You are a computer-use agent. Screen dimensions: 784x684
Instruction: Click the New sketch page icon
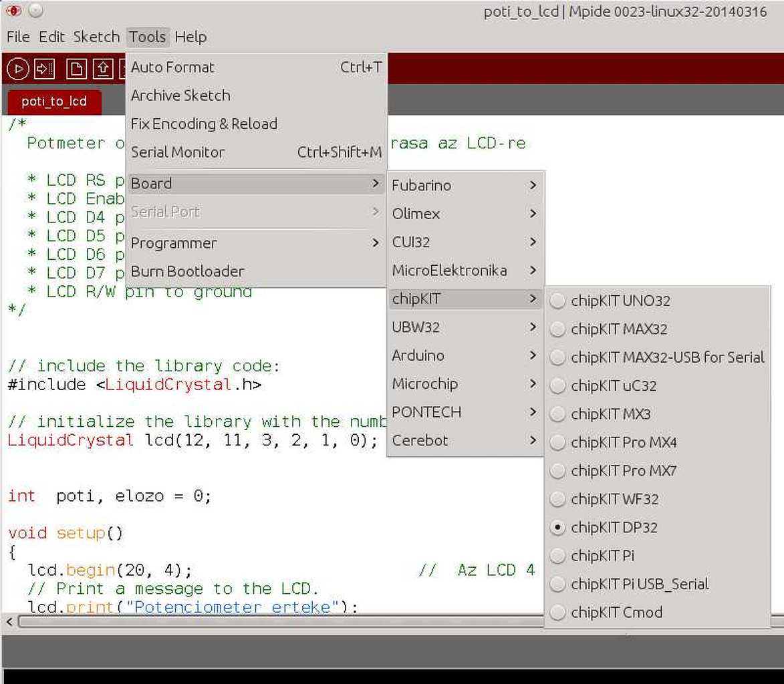click(76, 69)
